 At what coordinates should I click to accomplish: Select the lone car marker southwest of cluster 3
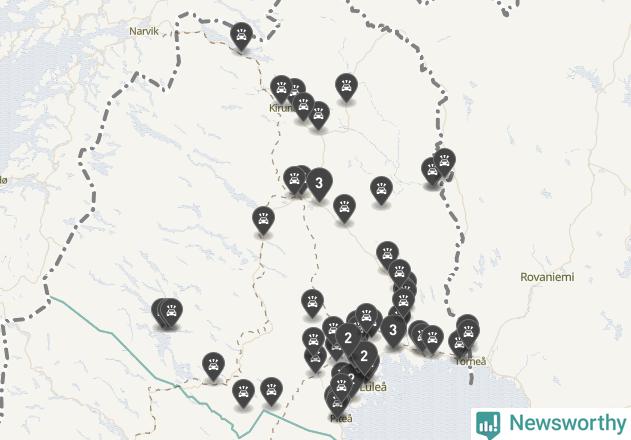(x=263, y=221)
